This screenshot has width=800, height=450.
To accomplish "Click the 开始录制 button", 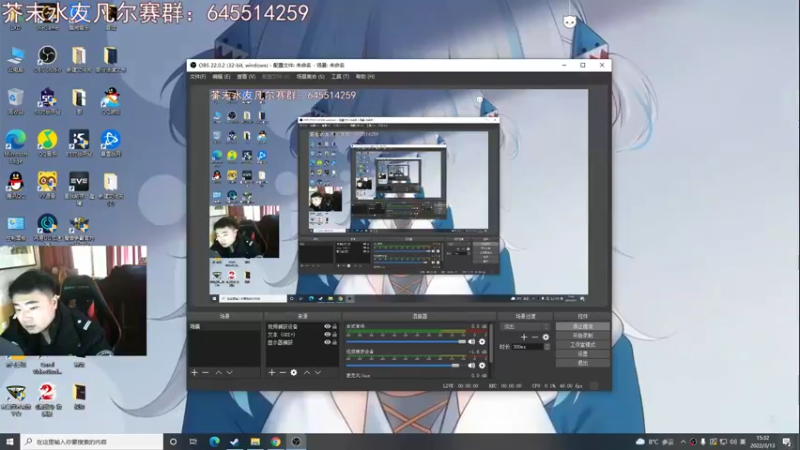I will pos(583,336).
